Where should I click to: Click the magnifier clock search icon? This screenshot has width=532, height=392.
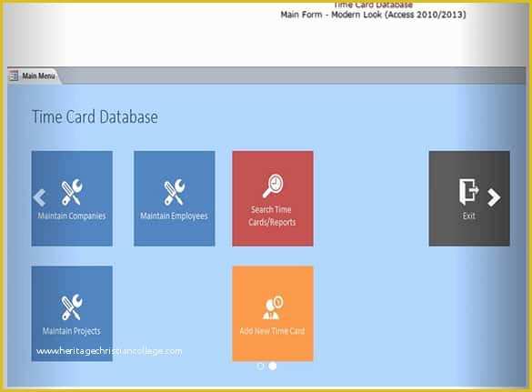click(273, 186)
